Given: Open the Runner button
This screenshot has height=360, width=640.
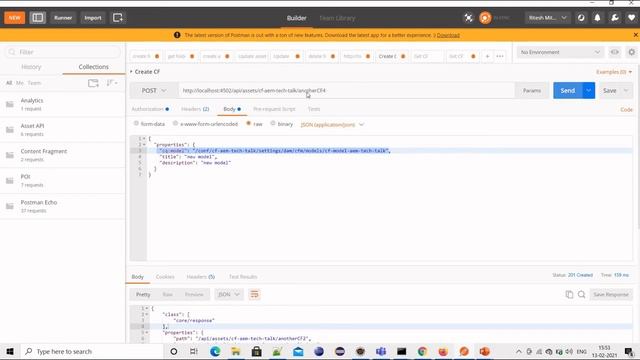Looking at the screenshot, I should [63, 18].
